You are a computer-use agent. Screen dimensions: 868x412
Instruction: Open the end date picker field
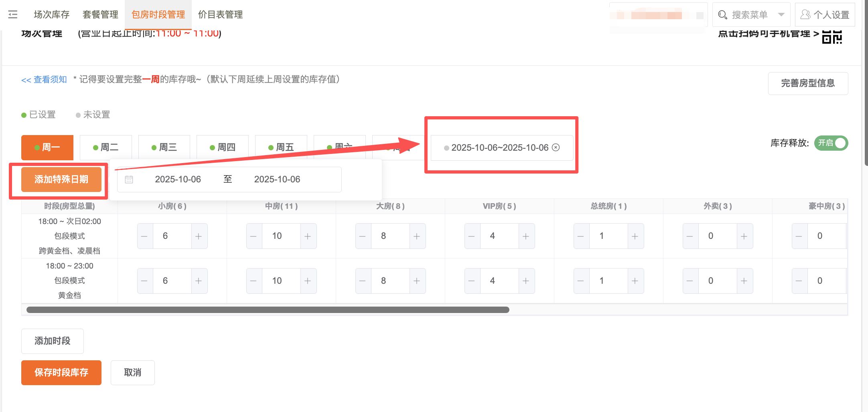[x=277, y=180]
